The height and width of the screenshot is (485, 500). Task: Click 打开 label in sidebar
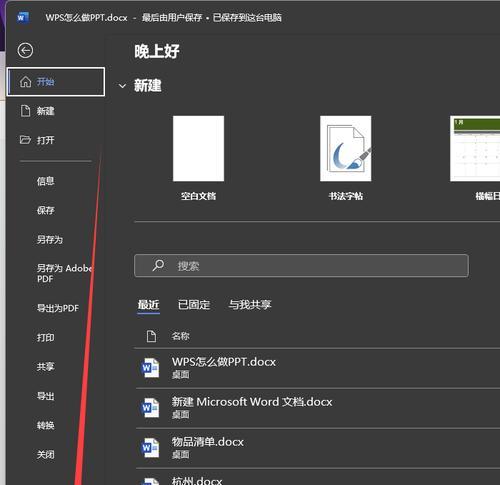pyautogui.click(x=45, y=140)
